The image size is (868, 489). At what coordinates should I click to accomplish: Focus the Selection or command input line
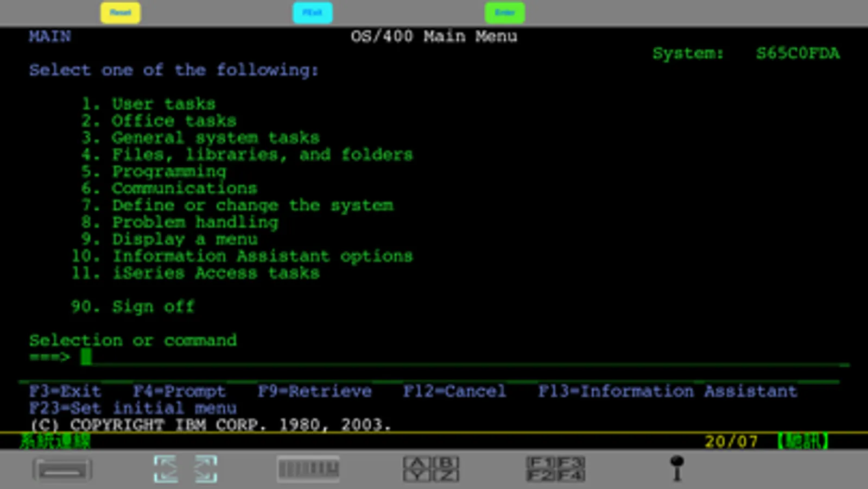click(x=465, y=358)
